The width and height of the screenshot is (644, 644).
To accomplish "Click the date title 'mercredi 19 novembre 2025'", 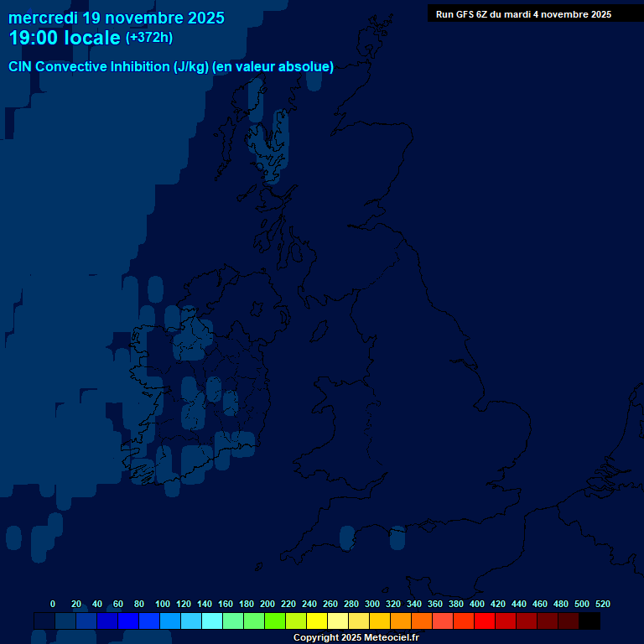I will tap(117, 18).
